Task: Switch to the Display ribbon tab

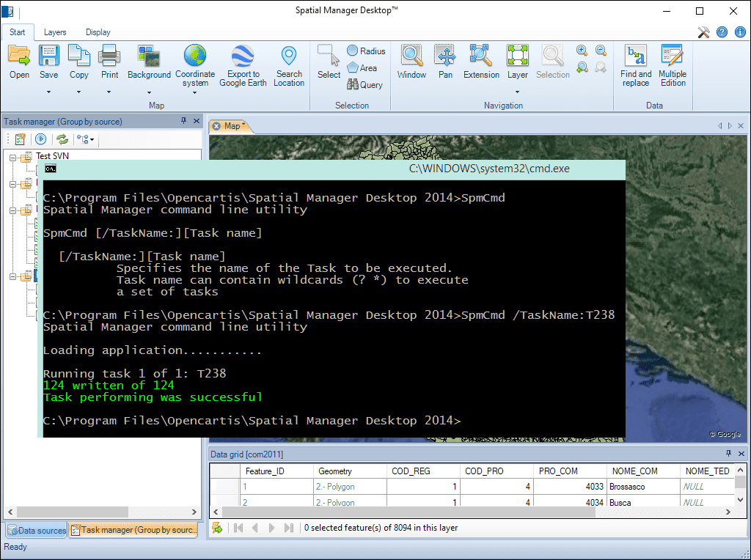Action: coord(98,32)
